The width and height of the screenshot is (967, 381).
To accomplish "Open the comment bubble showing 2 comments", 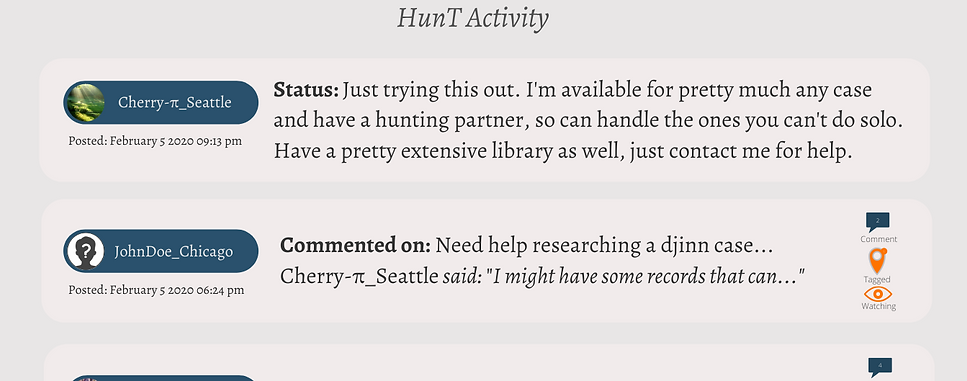I will 878,222.
